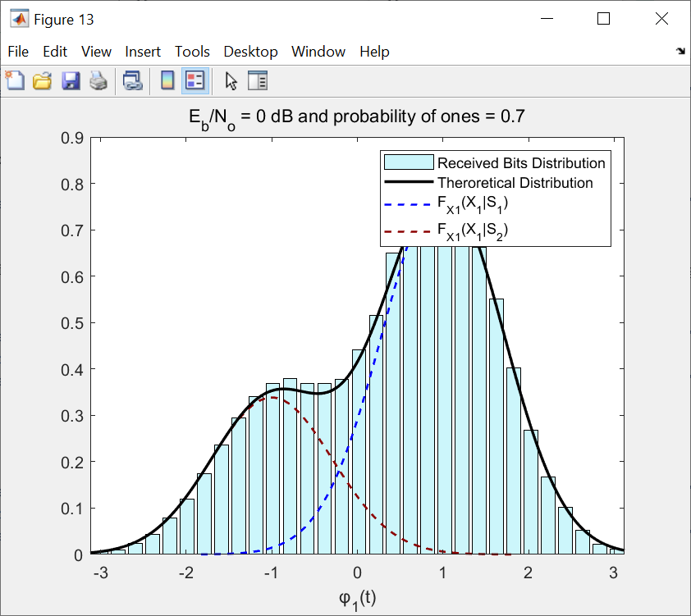This screenshot has width=691, height=616.
Task: Open the Insert menu
Action: tap(143, 52)
